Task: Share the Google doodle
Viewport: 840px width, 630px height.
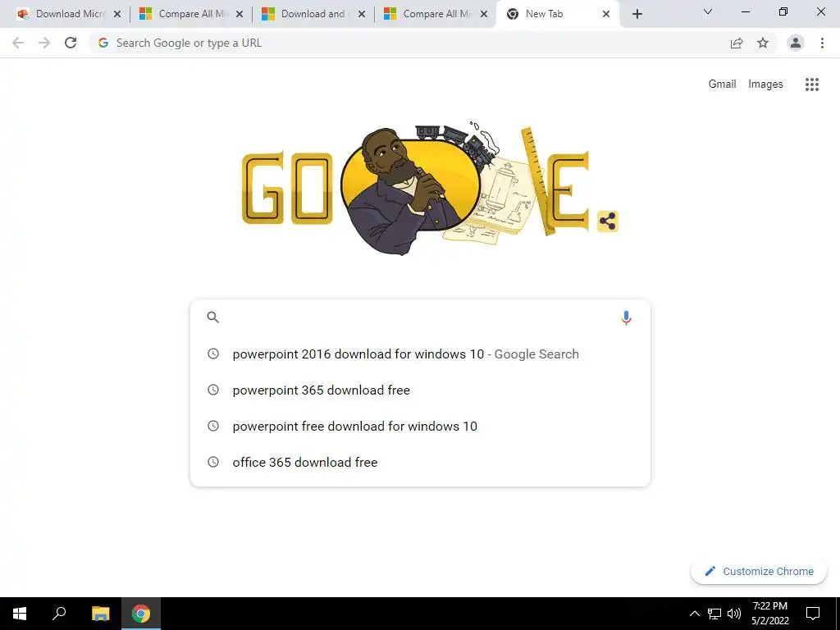Action: pos(608,221)
